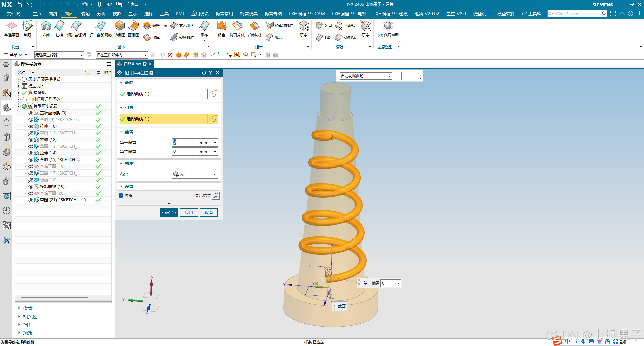Select the 扫掠 sweep tool

(x=59, y=29)
